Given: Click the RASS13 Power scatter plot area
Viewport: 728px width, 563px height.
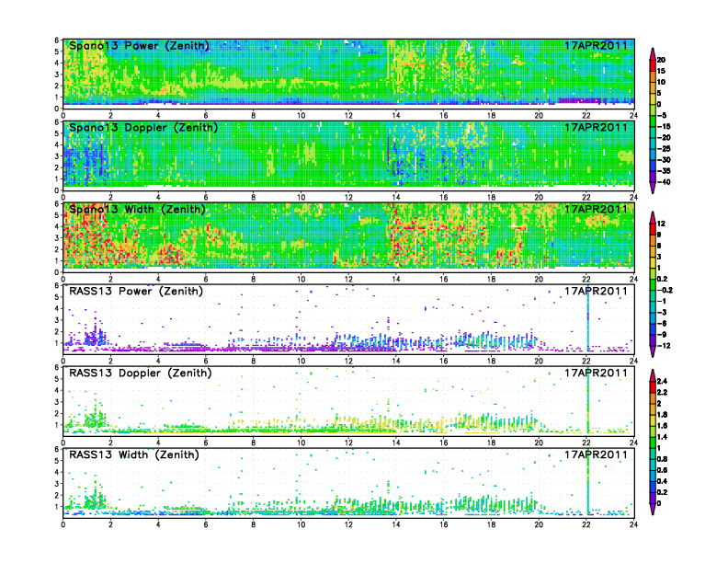Looking at the screenshot, I should [348, 319].
